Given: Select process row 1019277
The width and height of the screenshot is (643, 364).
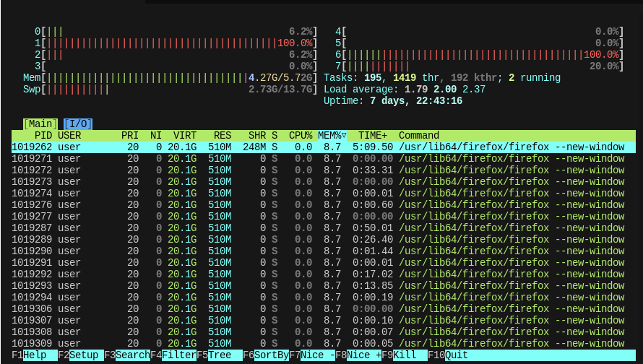Looking at the screenshot, I should click(x=324, y=217).
